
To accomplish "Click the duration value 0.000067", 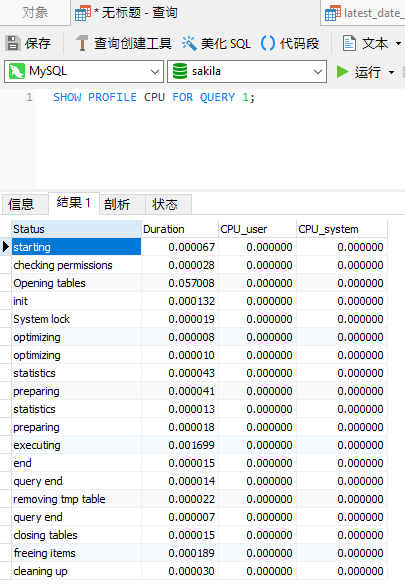I will 191,247.
